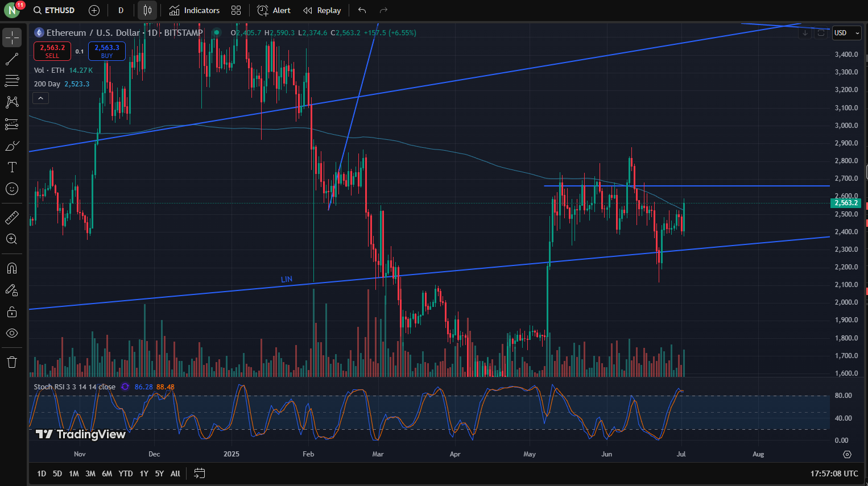Change the D timeframe interval

coord(121,10)
